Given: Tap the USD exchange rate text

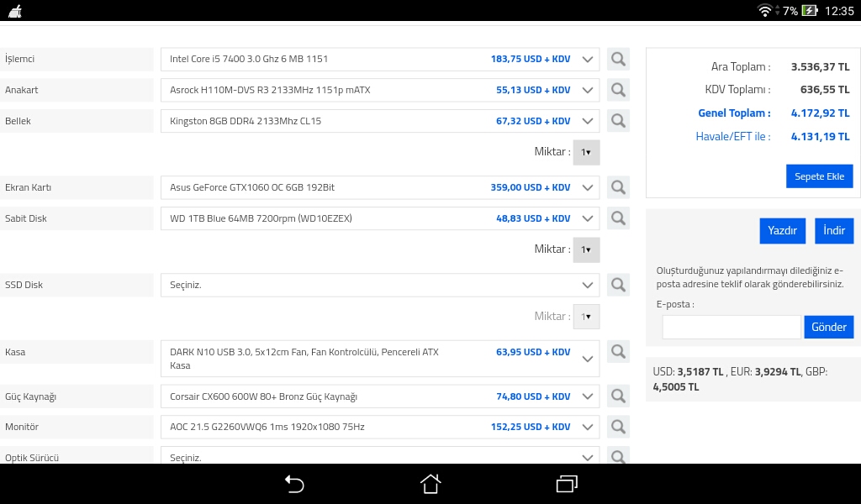Looking at the screenshot, I should [x=689, y=372].
